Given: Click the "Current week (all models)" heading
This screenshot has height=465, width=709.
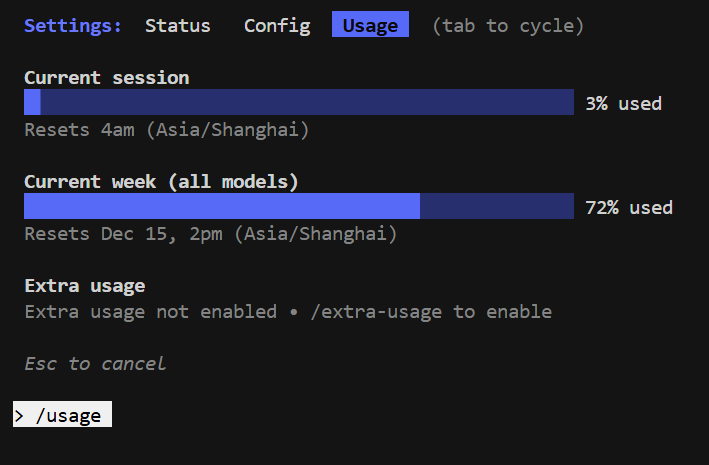Looking at the screenshot, I should click(161, 182).
